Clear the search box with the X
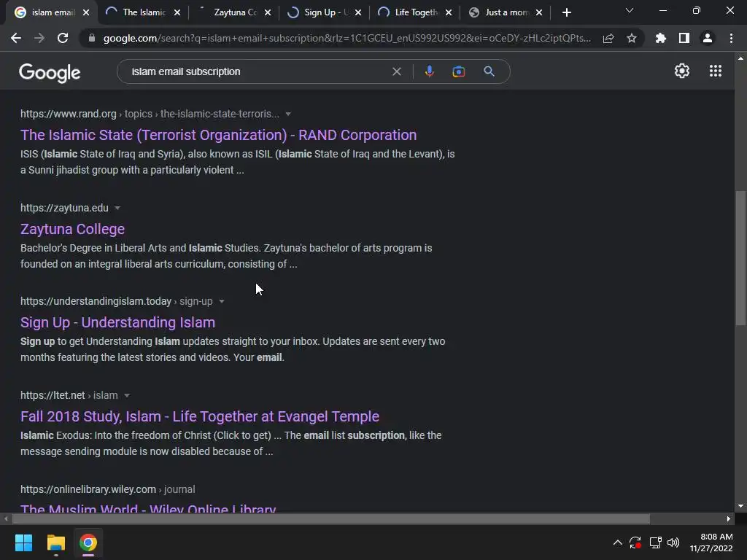Screen dimensions: 747x560 pyautogui.click(x=396, y=71)
